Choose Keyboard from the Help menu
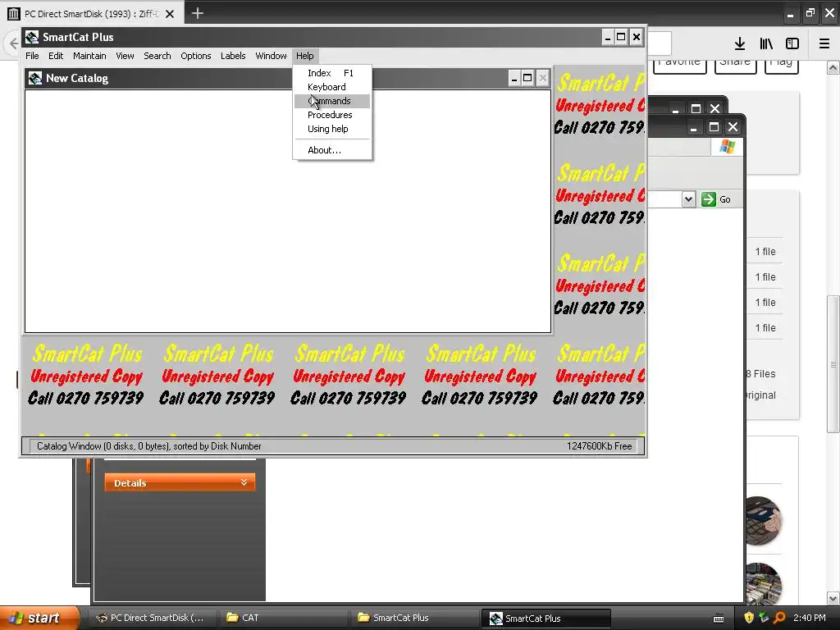 332,87
